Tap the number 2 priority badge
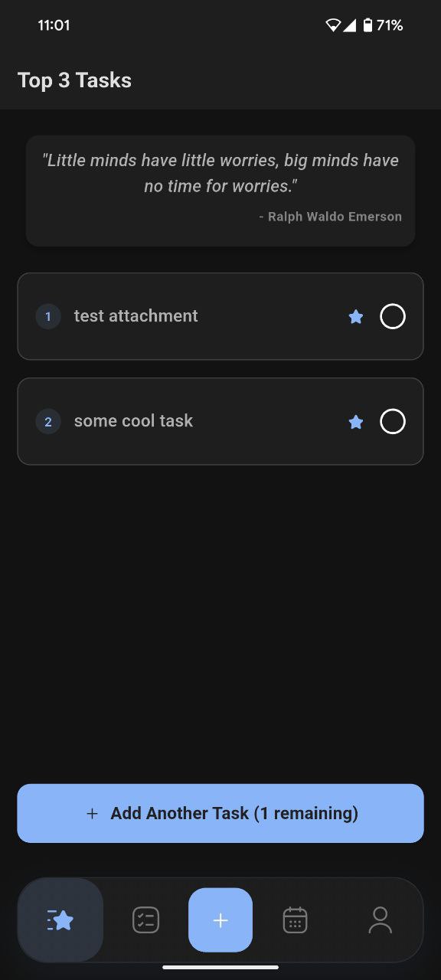The image size is (441, 980). pyautogui.click(x=48, y=422)
